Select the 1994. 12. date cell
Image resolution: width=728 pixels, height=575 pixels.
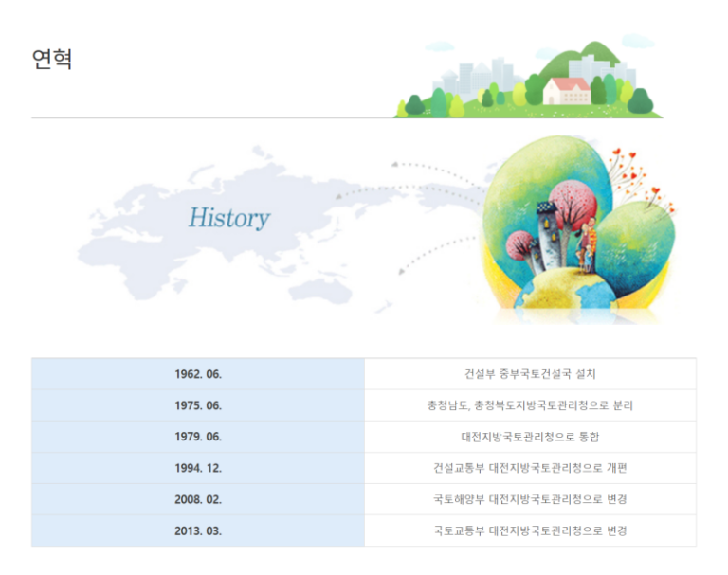(x=198, y=468)
